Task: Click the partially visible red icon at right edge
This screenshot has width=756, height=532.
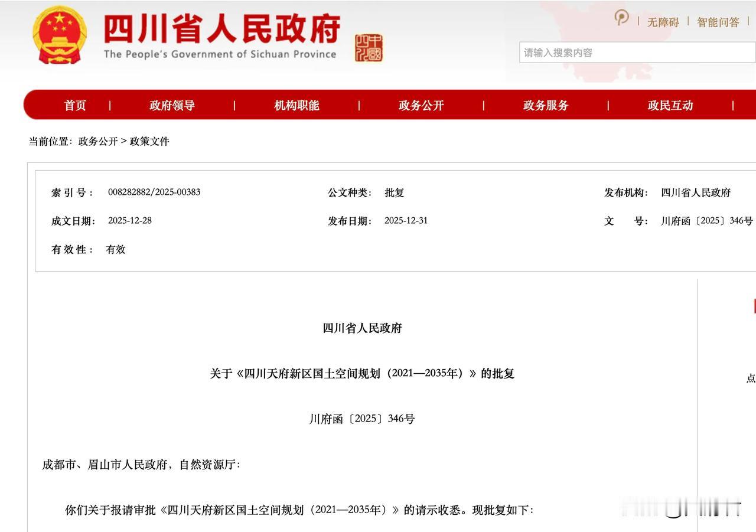Action: (x=754, y=306)
